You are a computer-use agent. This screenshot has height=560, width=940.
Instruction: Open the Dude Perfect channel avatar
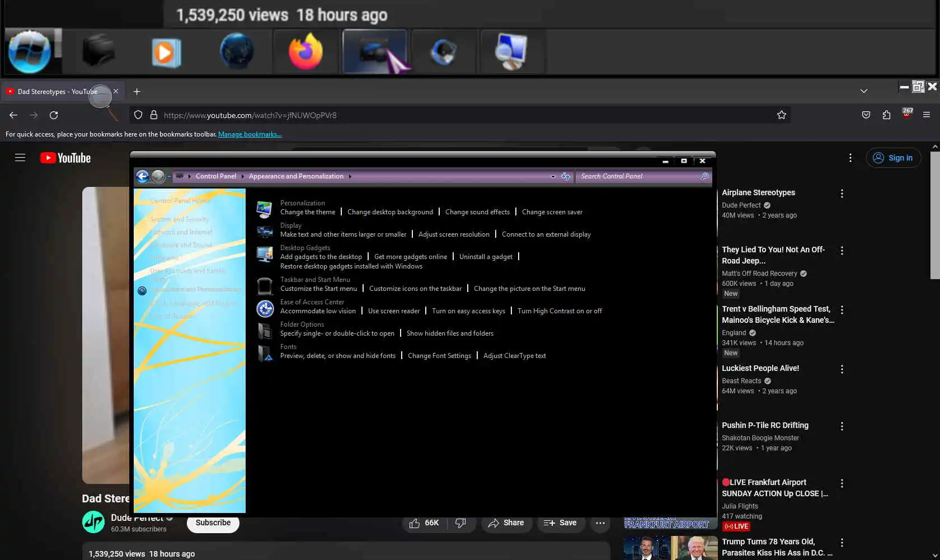click(x=93, y=522)
